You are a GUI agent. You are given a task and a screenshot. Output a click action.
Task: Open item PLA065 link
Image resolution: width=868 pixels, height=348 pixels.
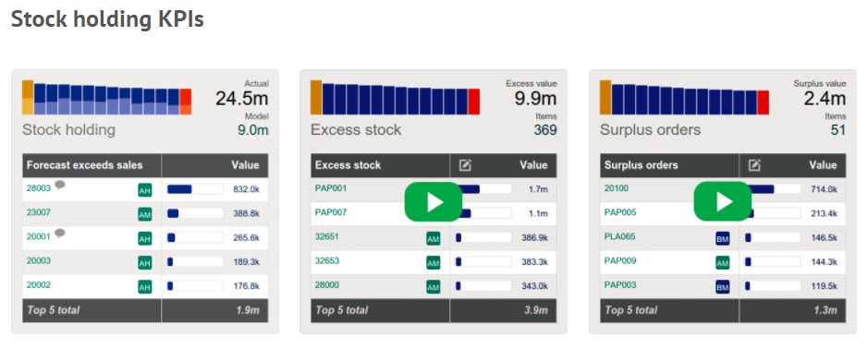[620, 236]
